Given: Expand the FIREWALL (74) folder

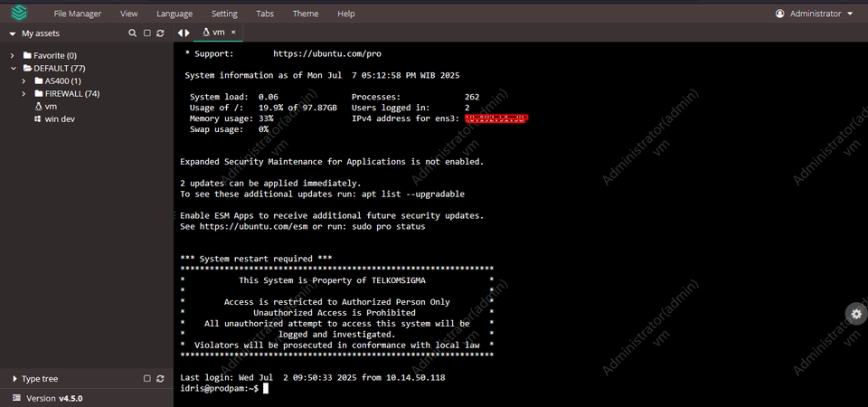Looking at the screenshot, I should click(x=24, y=93).
